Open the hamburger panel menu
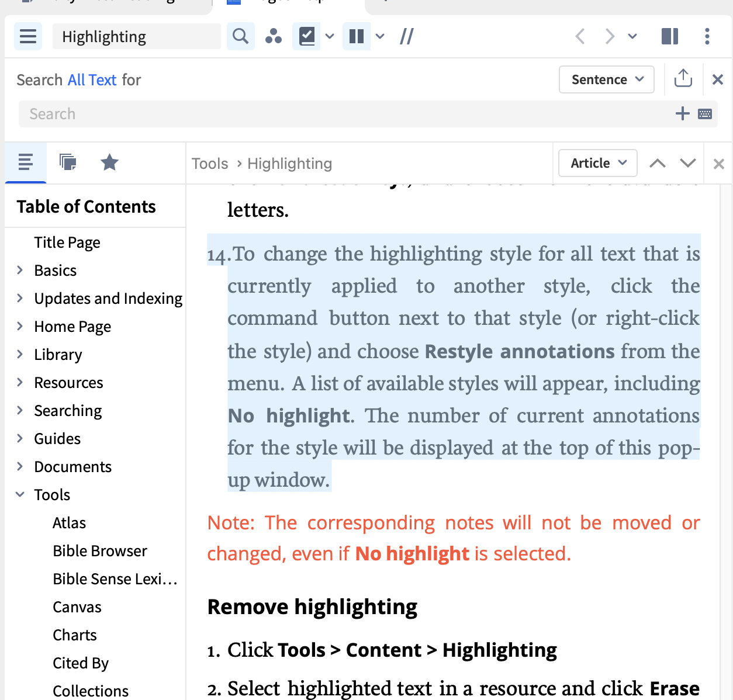Image resolution: width=733 pixels, height=700 pixels. (28, 37)
